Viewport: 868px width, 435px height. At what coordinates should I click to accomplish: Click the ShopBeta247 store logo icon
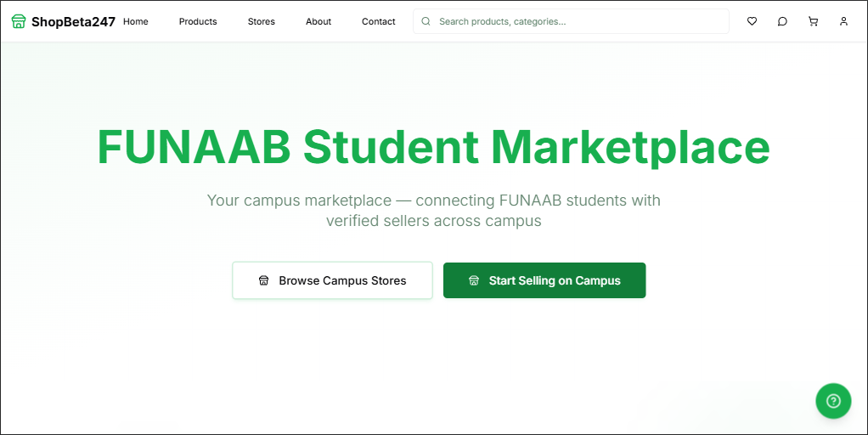tap(19, 21)
